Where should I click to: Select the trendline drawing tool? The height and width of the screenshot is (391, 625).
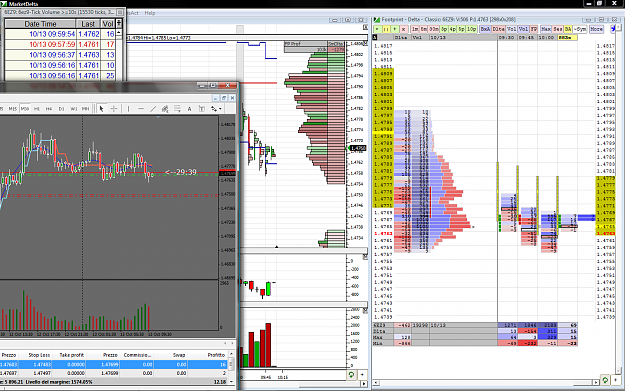click(153, 108)
